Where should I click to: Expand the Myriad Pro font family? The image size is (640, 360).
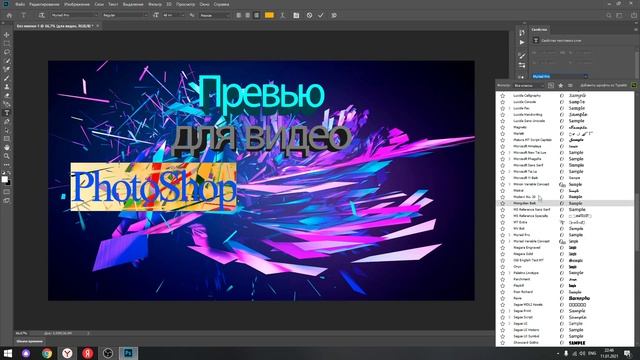click(x=509, y=235)
